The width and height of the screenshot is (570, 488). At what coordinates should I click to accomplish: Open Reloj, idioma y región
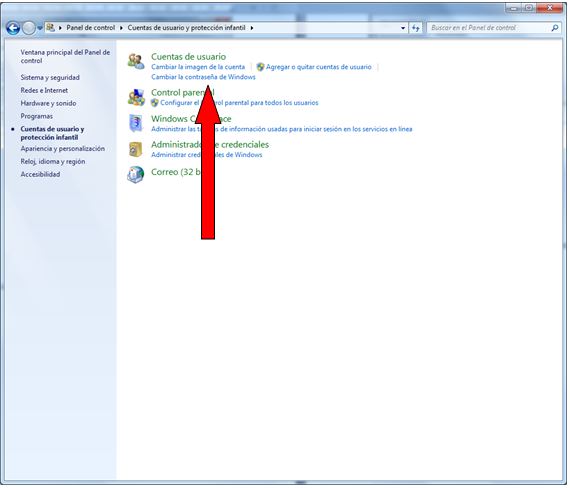(x=53, y=161)
